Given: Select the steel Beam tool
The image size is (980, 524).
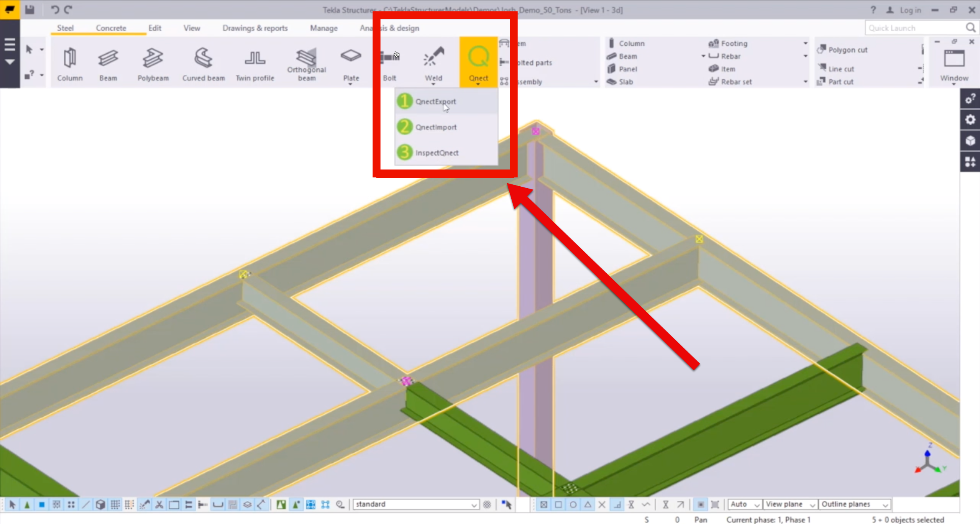Looking at the screenshot, I should 108,64.
